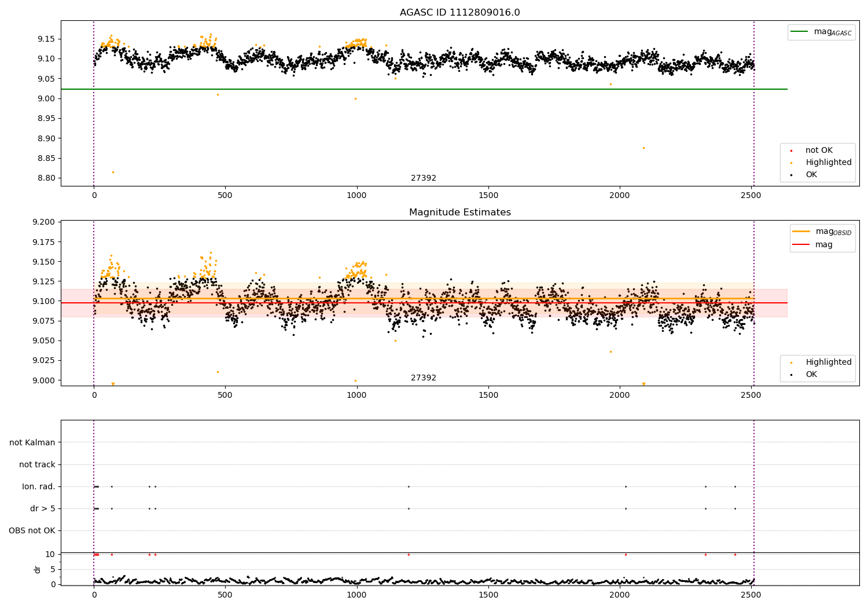Image resolution: width=868 pixels, height=608 pixels.
Task: Click the y-axis tick '8.90' in the top plot
Action: [46, 139]
